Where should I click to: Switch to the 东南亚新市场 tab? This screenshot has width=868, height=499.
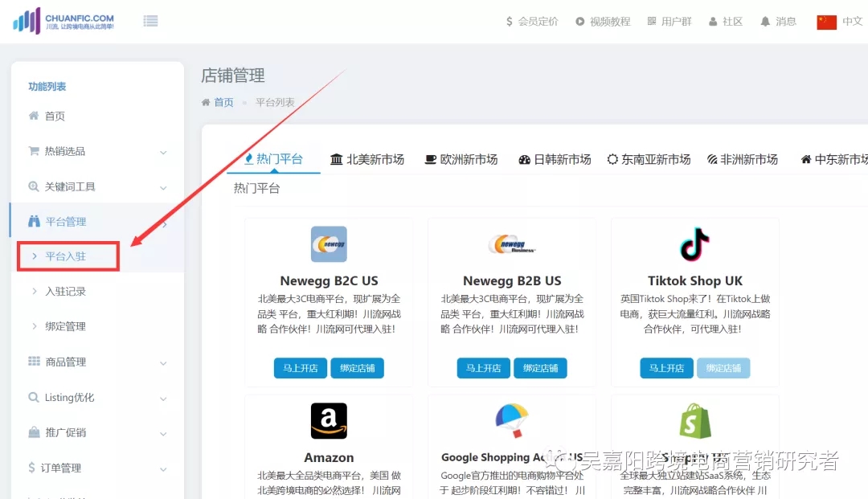point(649,159)
